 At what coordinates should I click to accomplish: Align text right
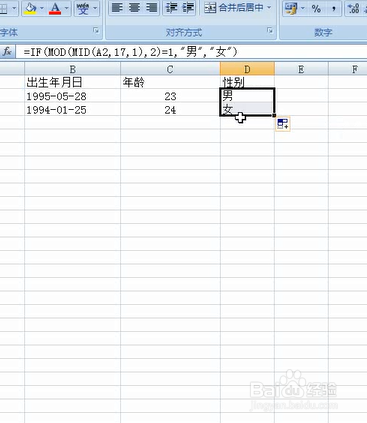[152, 8]
